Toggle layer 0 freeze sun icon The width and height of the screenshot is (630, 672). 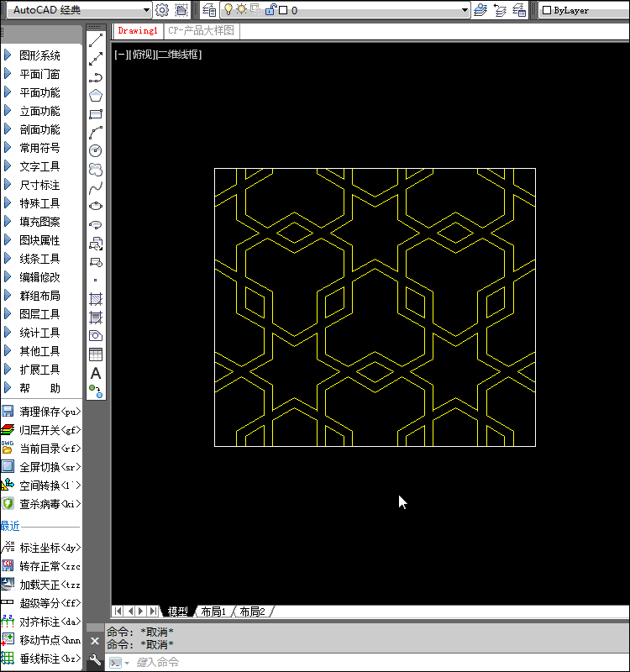click(x=242, y=9)
